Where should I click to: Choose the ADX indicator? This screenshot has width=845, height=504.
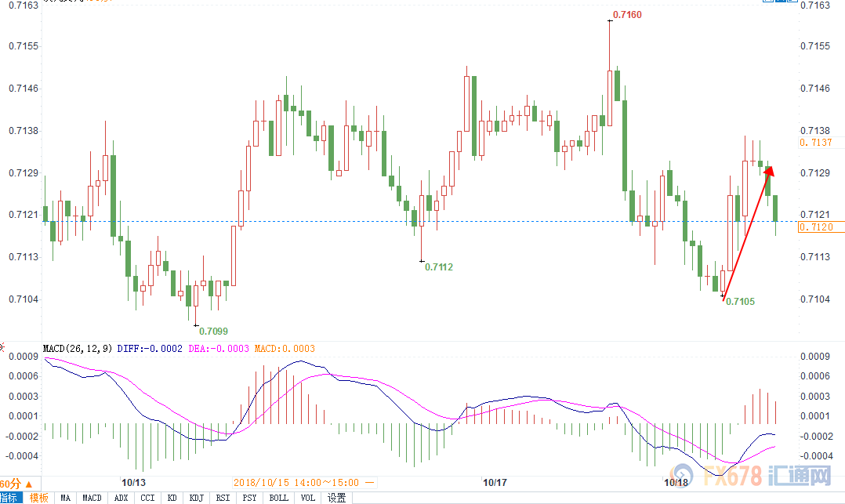pyautogui.click(x=121, y=498)
